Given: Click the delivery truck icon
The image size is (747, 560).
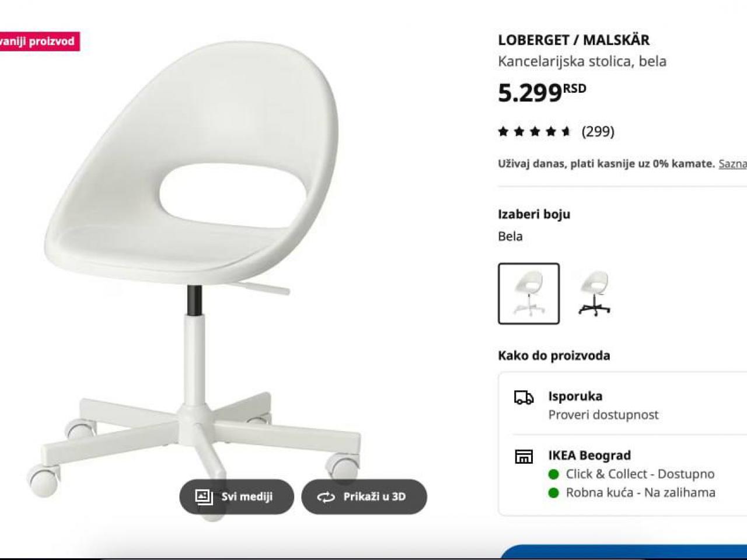Looking at the screenshot, I should point(523,398).
